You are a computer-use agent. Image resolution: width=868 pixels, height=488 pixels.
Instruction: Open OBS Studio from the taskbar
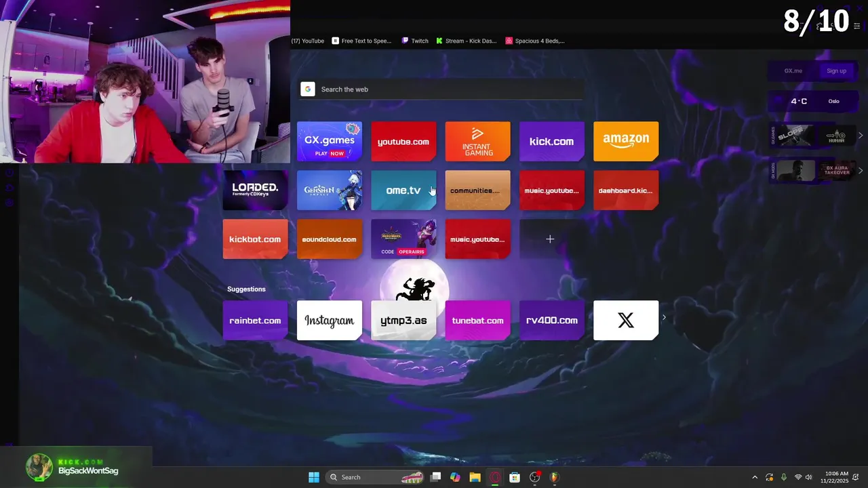pyautogui.click(x=534, y=477)
